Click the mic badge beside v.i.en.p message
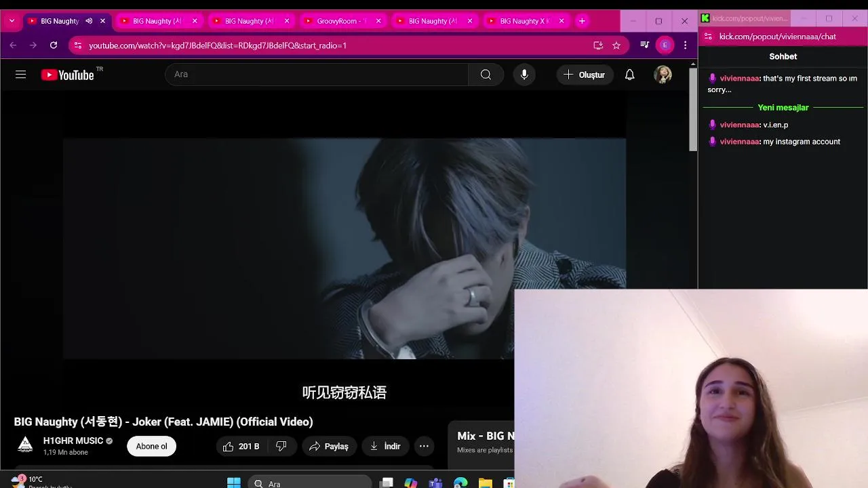Screen dimensions: 868x488 tap(712, 125)
